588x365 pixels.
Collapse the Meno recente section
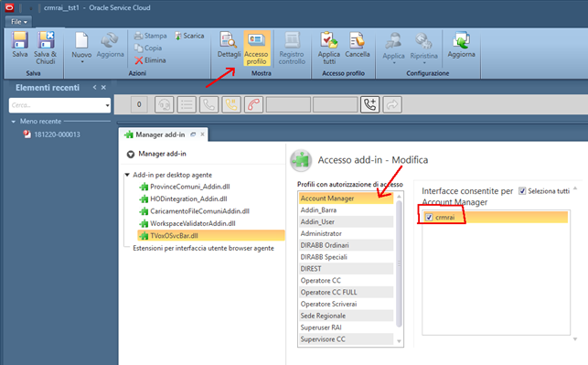tap(14, 122)
